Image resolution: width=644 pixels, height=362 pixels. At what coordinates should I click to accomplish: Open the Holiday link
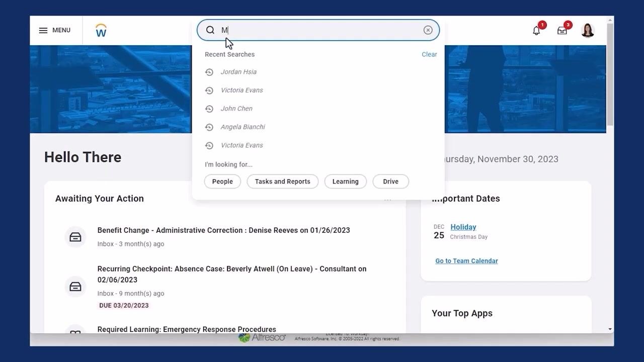pyautogui.click(x=463, y=227)
